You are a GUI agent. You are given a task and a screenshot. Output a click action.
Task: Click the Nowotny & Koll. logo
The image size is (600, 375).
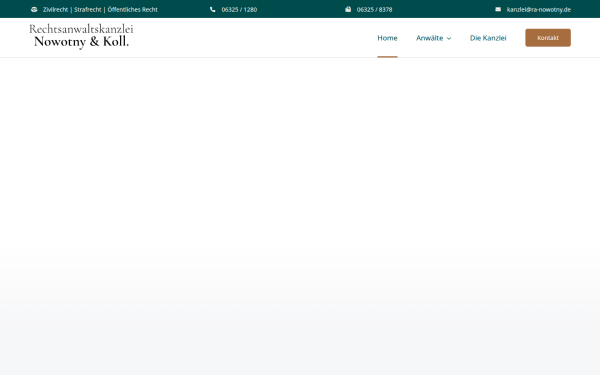click(x=81, y=36)
